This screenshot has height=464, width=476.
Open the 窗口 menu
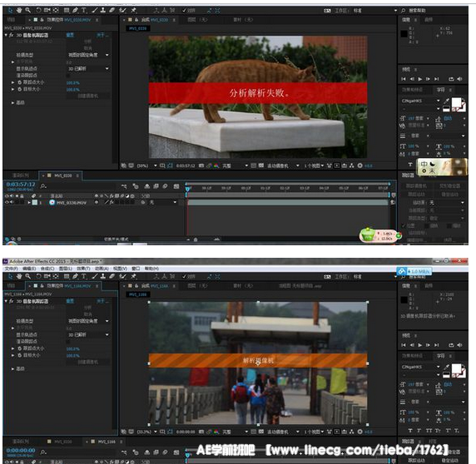(136, 269)
